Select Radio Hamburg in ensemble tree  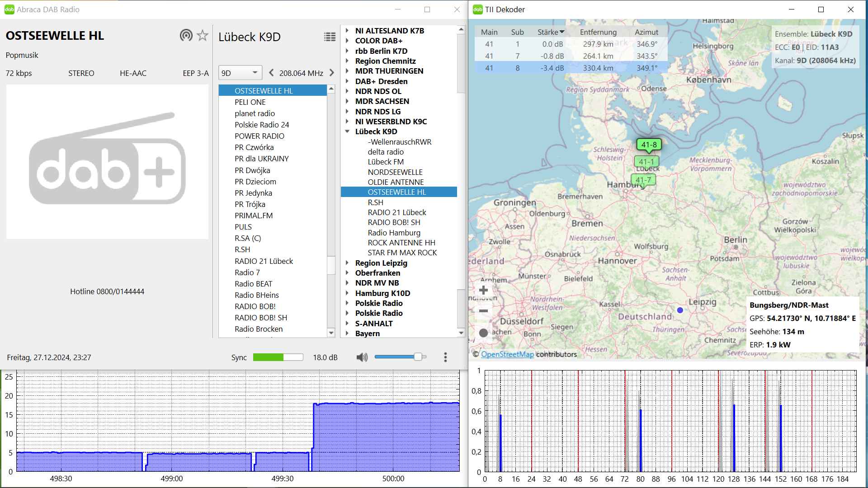tap(394, 233)
